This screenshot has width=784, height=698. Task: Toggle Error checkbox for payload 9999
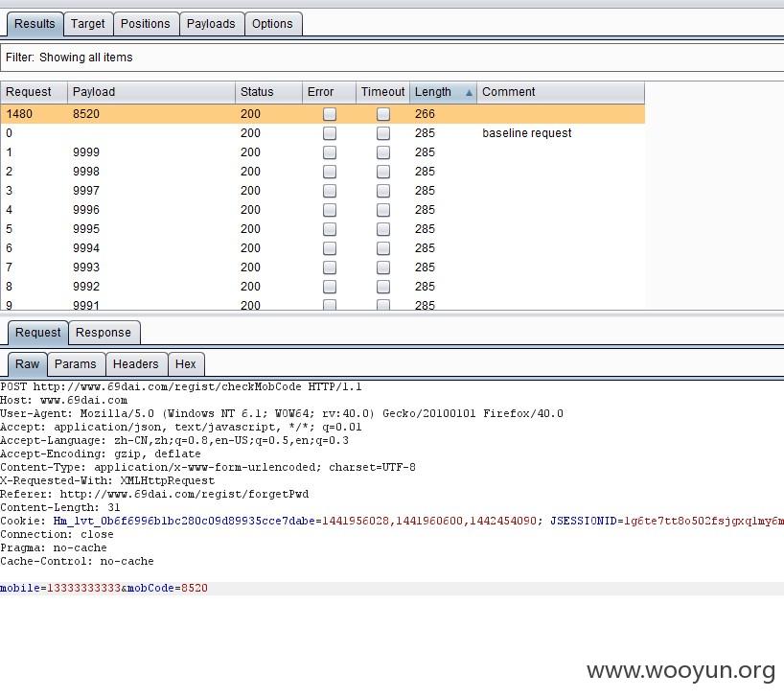point(330,152)
